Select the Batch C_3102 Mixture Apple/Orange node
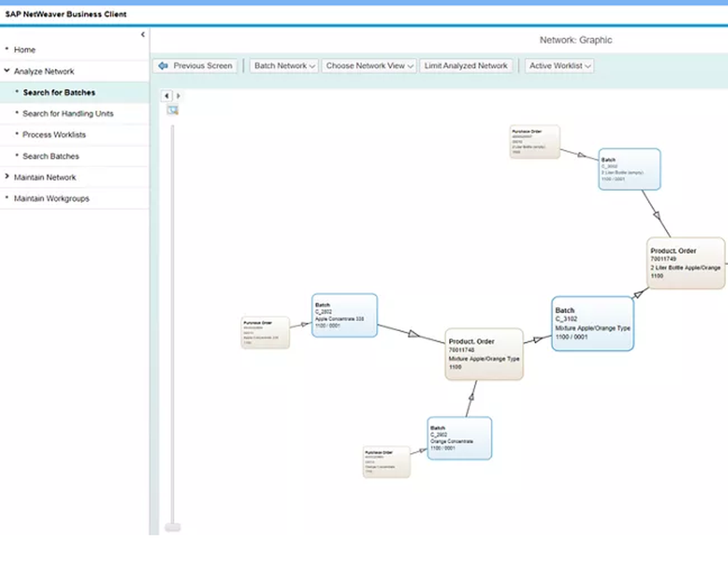 coord(593,322)
